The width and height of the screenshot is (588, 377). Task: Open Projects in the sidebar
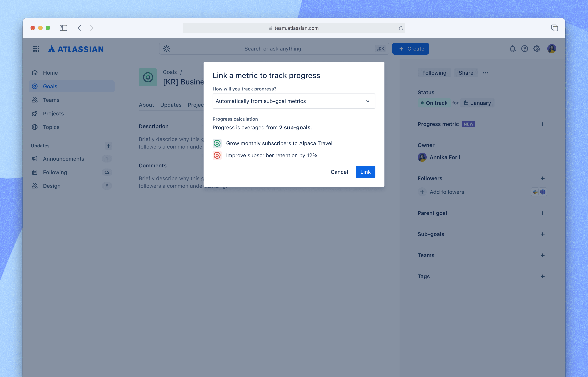tap(71, 114)
